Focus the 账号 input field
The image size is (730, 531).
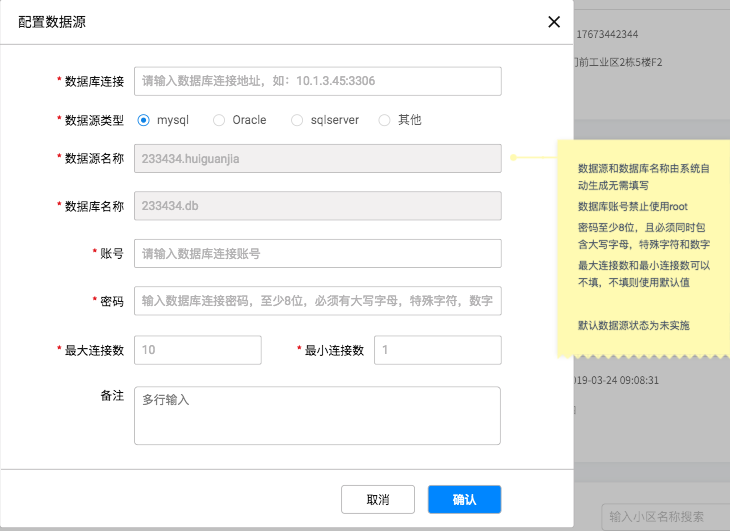pyautogui.click(x=317, y=254)
